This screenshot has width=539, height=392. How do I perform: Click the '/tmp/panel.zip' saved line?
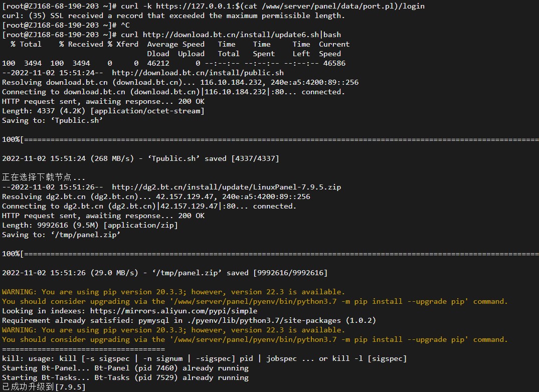click(164, 273)
